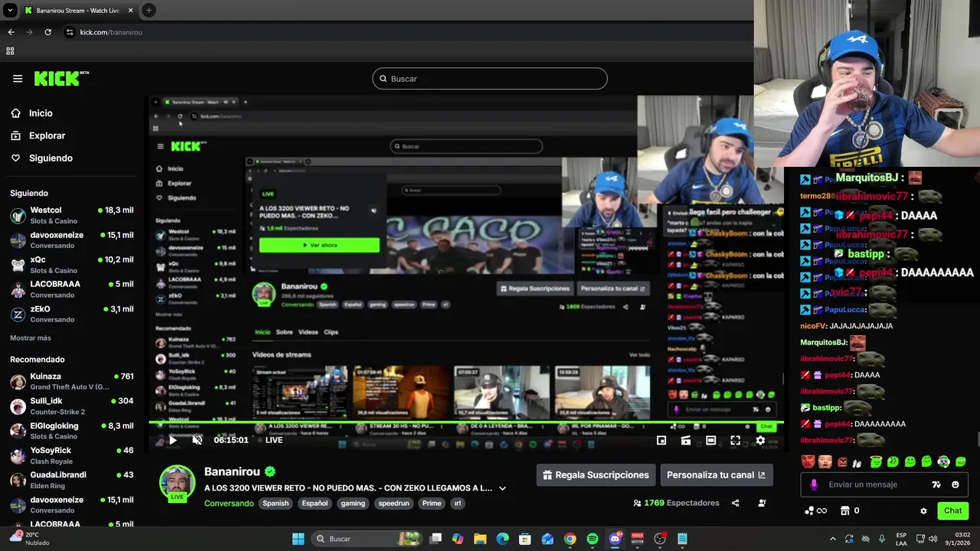
Task: Click the Kick logo
Action: [61, 78]
